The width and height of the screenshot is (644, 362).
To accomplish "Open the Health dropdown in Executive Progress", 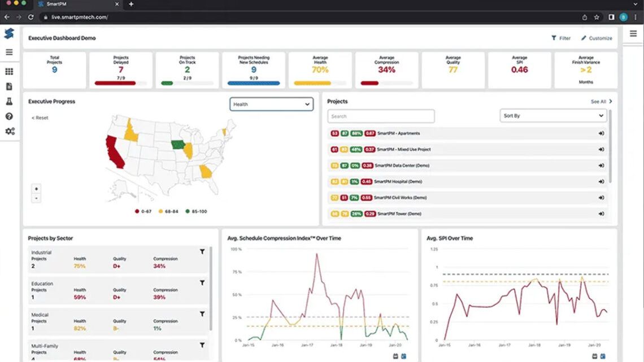I will click(x=271, y=104).
